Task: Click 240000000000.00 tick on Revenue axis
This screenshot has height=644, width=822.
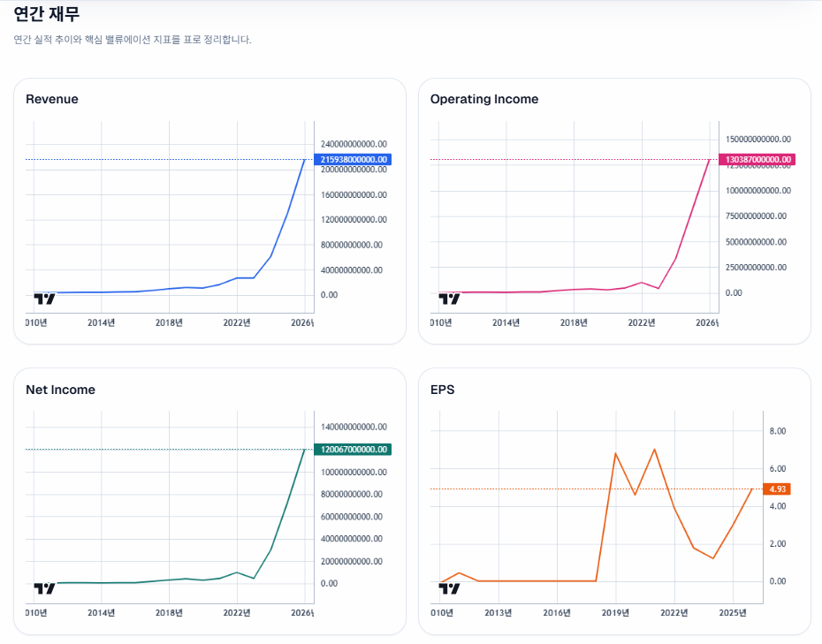Action: click(354, 144)
